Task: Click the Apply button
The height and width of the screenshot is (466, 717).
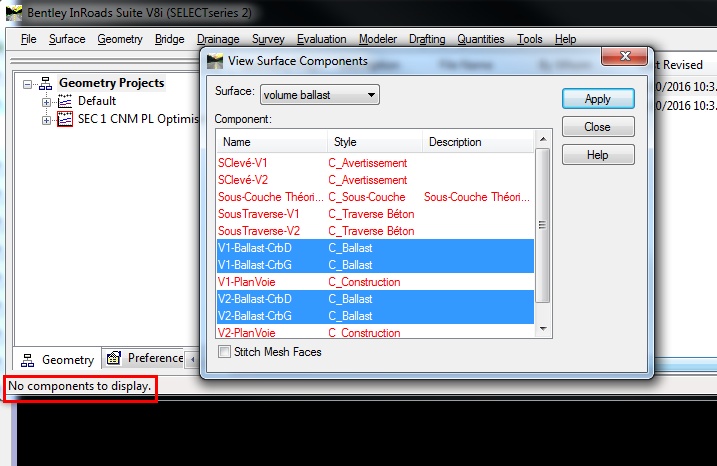Action: [x=598, y=99]
